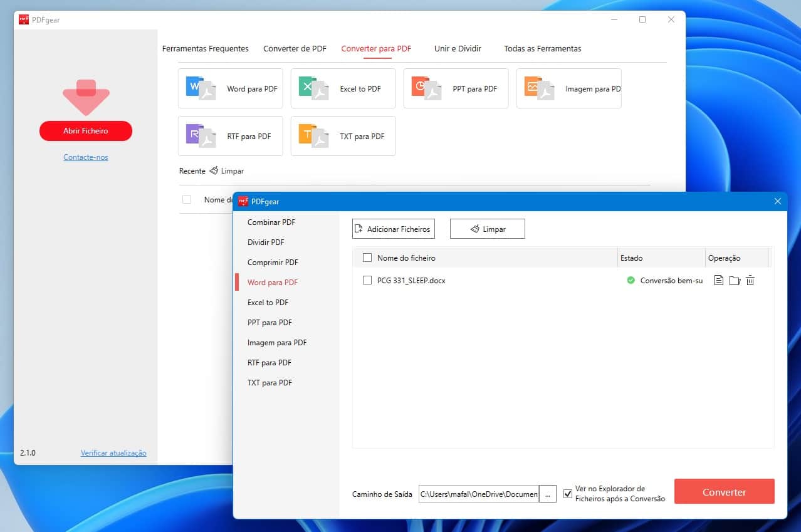Go to the Unir e Dividir tab
Screen dimensions: 801x532
pos(458,48)
